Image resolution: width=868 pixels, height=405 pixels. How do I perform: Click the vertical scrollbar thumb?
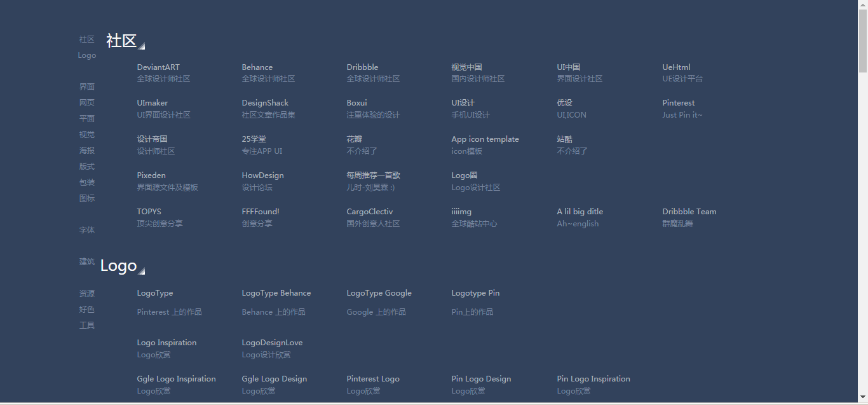863,41
